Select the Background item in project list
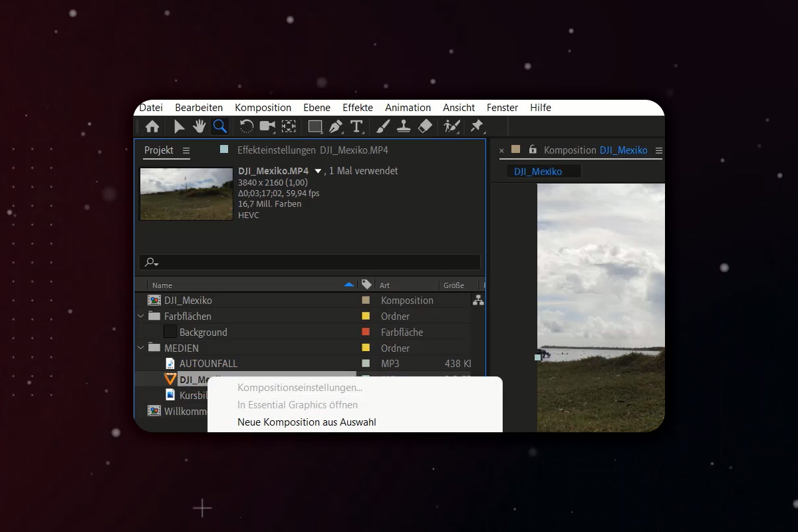 pyautogui.click(x=203, y=332)
